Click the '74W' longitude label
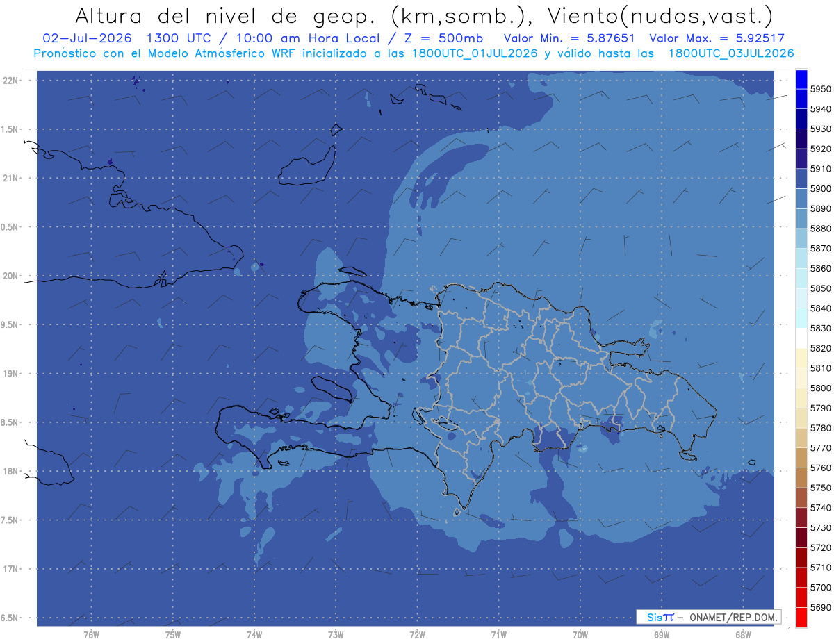This screenshot has width=834, height=644. pos(254,634)
